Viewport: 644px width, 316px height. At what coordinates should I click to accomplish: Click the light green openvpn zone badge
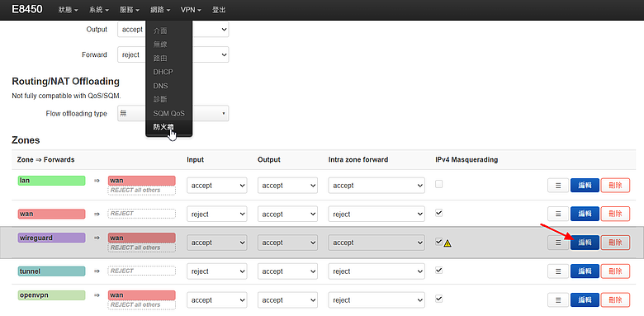coord(51,295)
